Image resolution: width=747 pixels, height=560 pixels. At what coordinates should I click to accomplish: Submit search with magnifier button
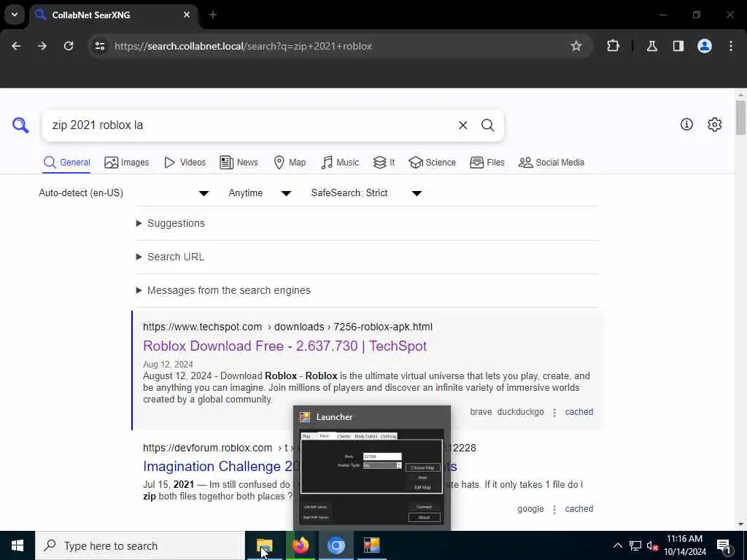pos(487,125)
